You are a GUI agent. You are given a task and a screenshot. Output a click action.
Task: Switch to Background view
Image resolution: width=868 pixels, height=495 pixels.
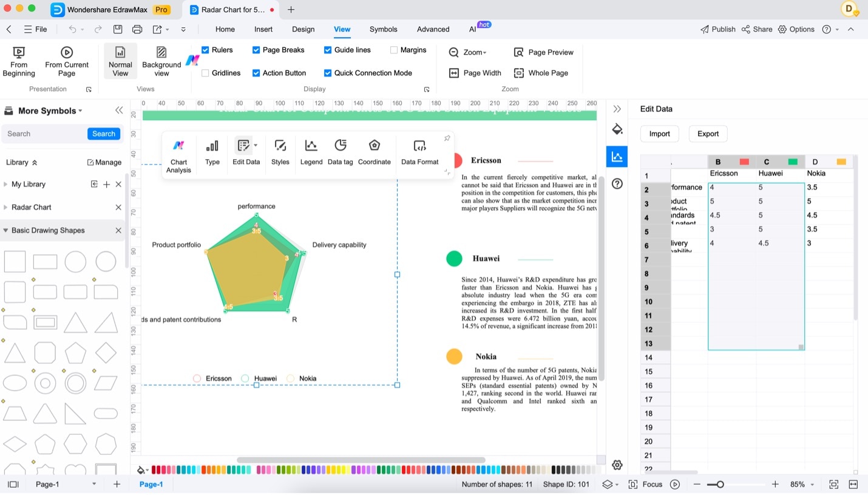(161, 61)
